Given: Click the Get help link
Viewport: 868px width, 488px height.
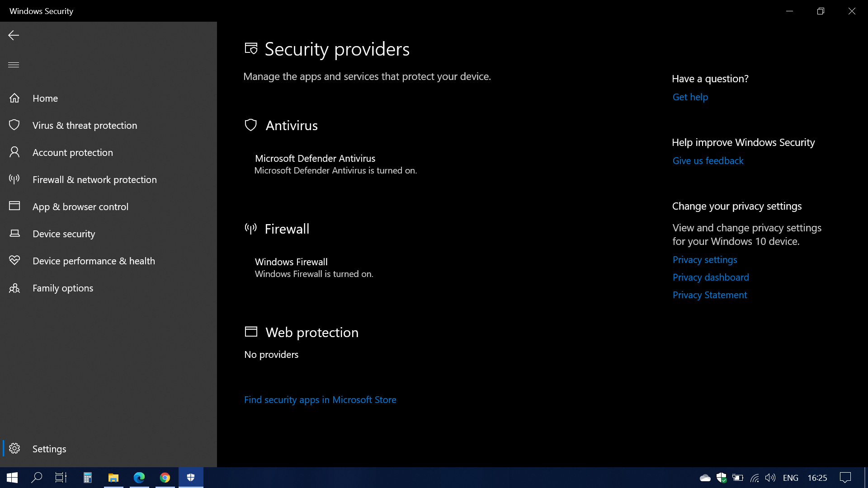Looking at the screenshot, I should pos(690,97).
